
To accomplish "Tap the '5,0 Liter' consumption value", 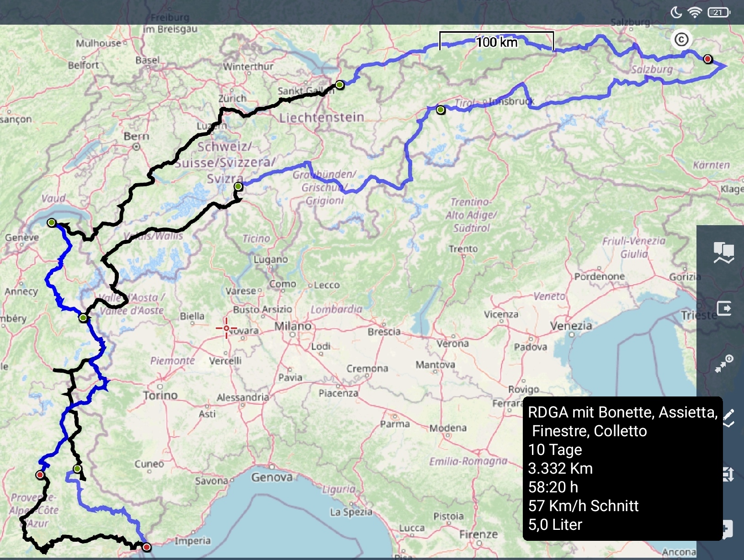I will coord(555,524).
